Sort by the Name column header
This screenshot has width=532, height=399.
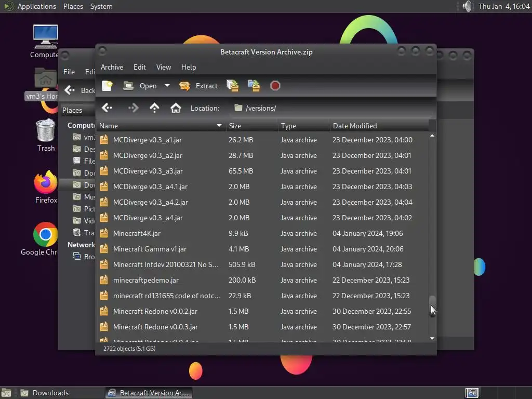(161, 126)
